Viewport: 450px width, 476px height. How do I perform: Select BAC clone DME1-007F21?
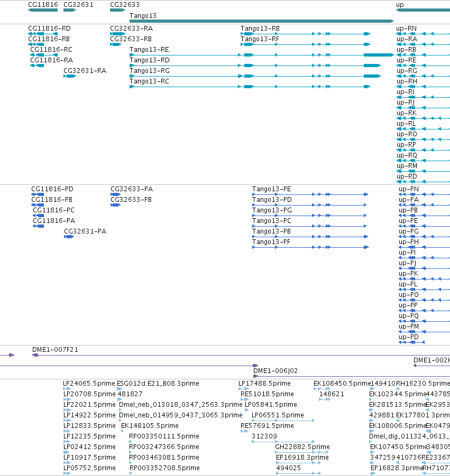coord(55,349)
